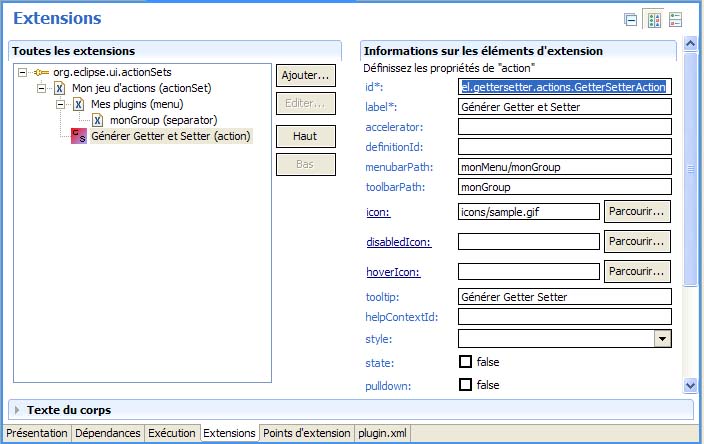Open the Dépendances tab
Screen dimensions: 704x444
coord(108,433)
